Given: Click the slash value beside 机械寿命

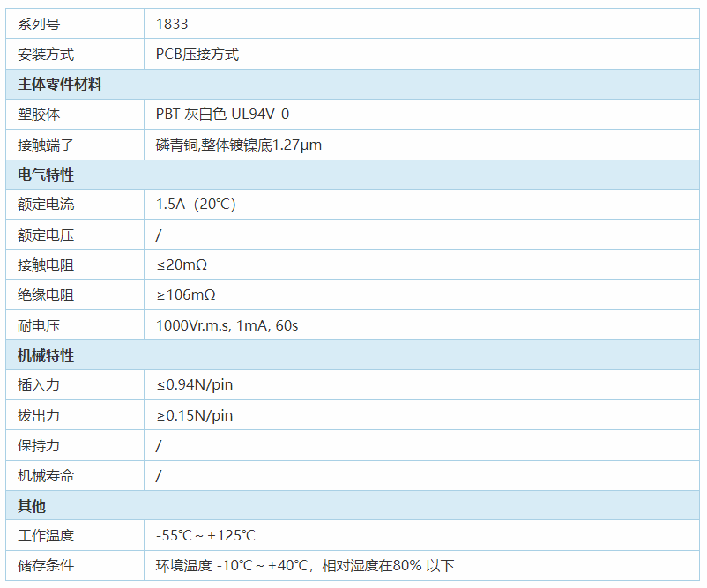Looking at the screenshot, I should (159, 476).
